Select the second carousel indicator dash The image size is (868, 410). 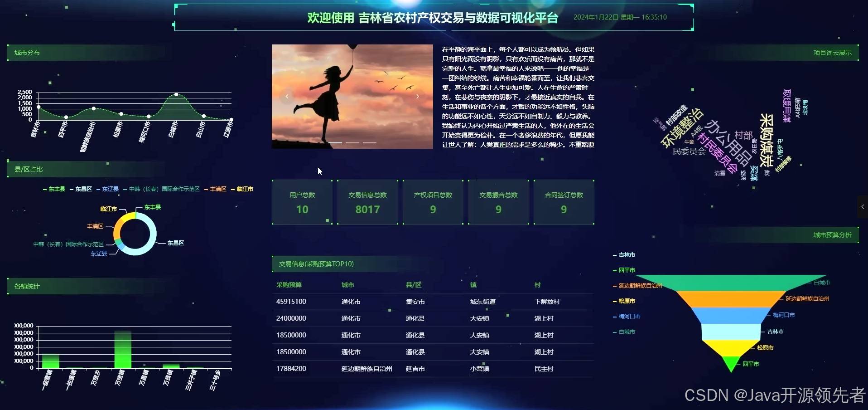tap(352, 143)
